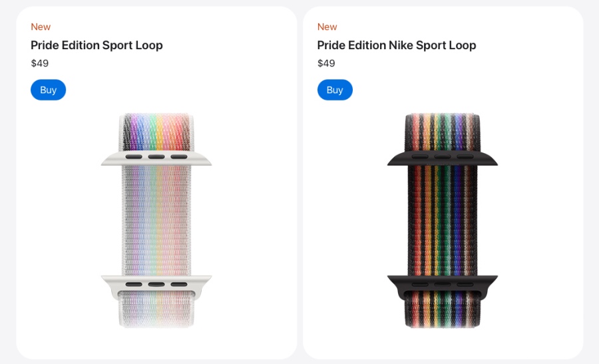Click the white upper lug of pastel band
Viewport: 599px width, 364px height.
156,158
